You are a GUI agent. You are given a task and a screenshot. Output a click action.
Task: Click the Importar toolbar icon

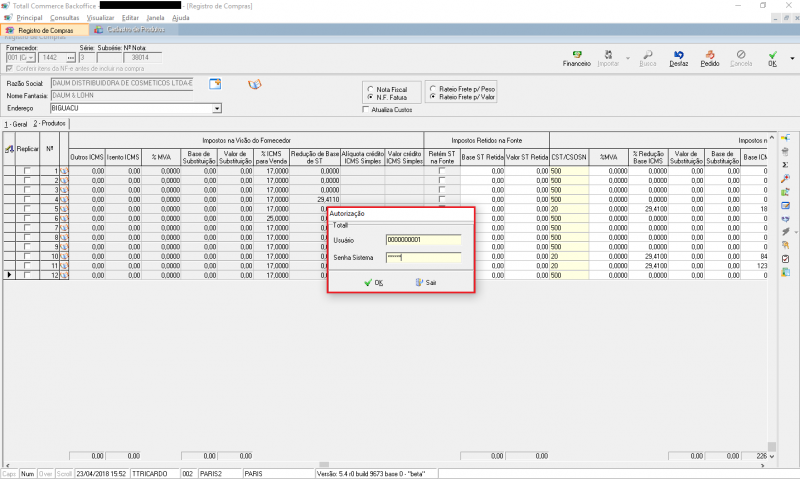[608, 57]
